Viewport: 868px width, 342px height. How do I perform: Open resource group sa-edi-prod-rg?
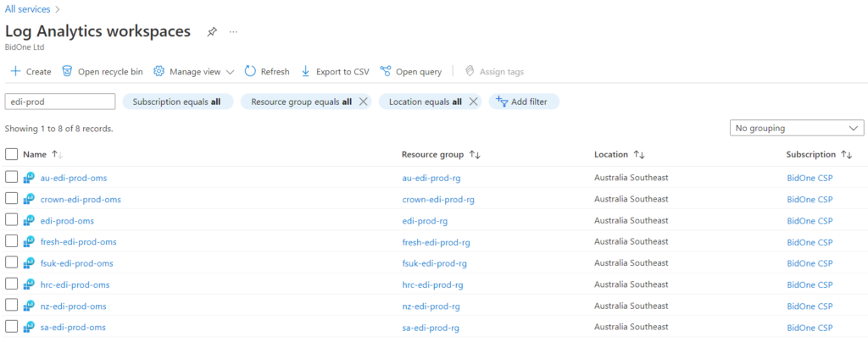pyautogui.click(x=431, y=328)
